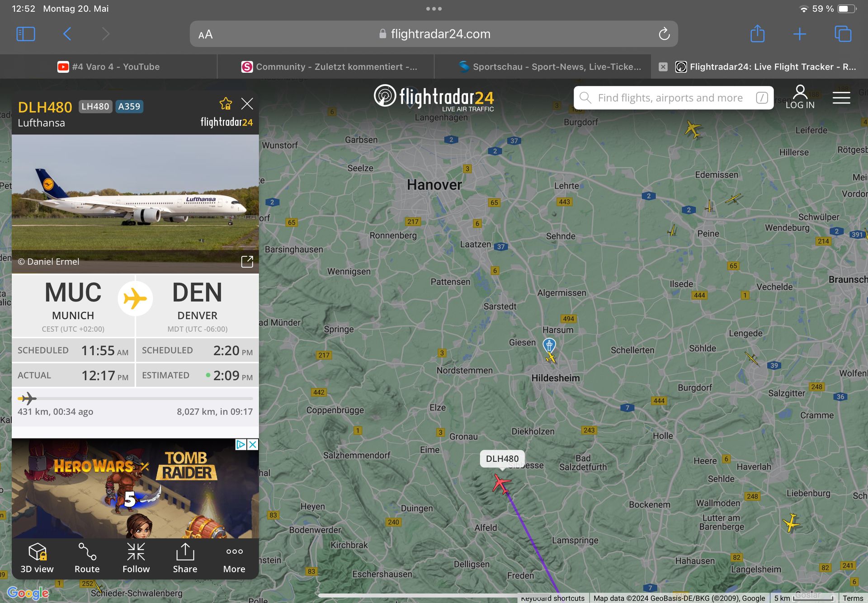Open the More options menu
The width and height of the screenshot is (868, 603).
(x=234, y=558)
